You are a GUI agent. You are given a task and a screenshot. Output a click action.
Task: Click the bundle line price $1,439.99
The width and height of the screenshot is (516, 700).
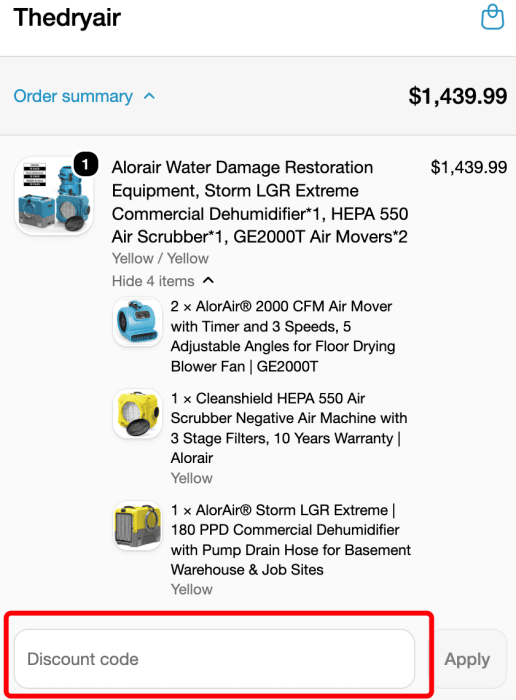[x=469, y=167]
